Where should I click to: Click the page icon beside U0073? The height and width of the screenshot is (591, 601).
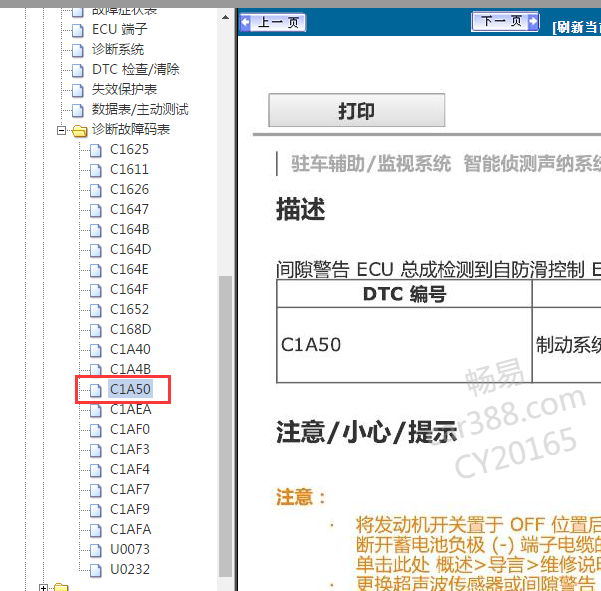click(96, 550)
